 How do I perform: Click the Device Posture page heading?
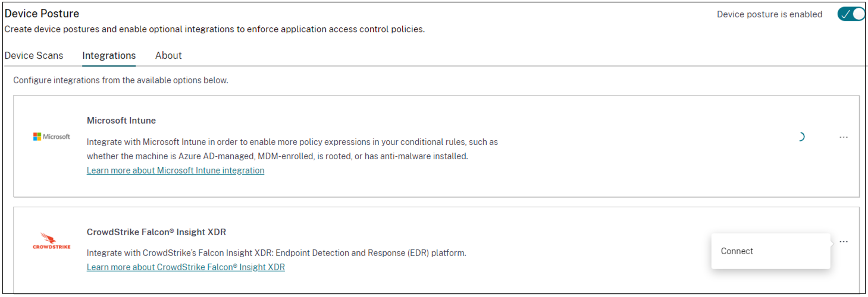pyautogui.click(x=42, y=13)
